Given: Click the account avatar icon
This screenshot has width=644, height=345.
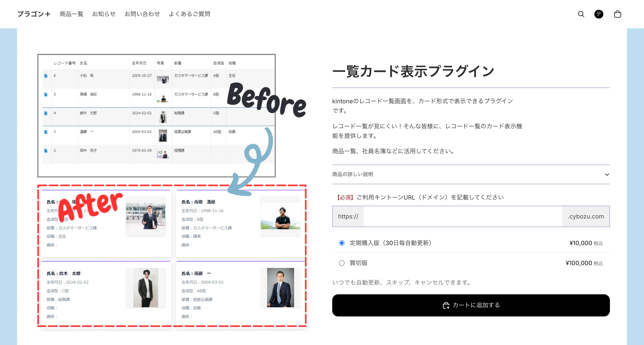Looking at the screenshot, I should click(x=598, y=14).
